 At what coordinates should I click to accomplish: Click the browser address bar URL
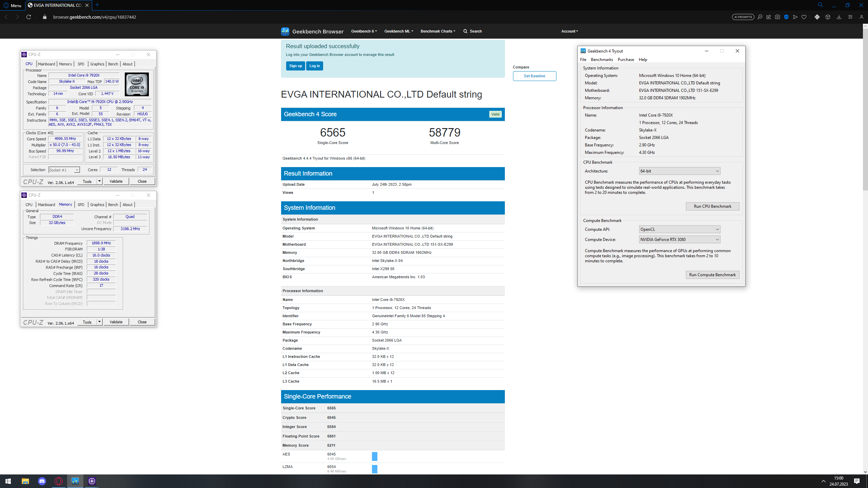pyautogui.click(x=95, y=17)
